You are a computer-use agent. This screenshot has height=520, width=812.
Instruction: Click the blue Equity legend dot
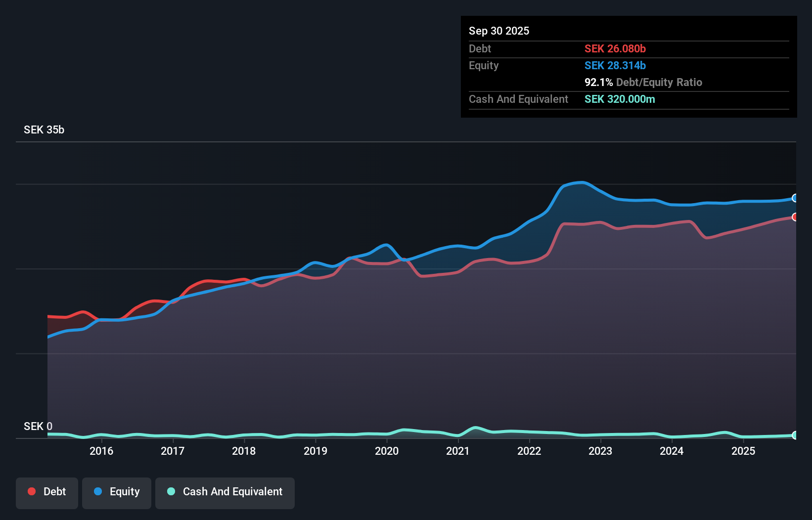(98, 491)
